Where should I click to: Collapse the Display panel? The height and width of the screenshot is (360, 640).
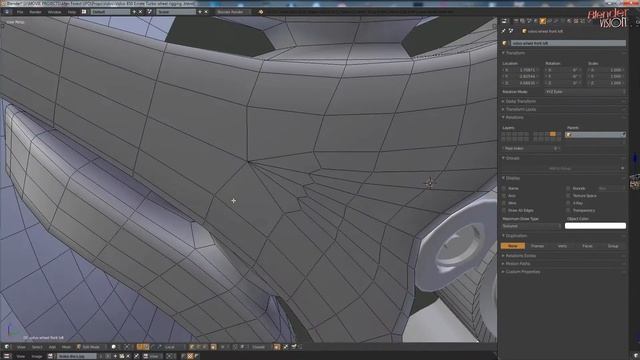[x=513, y=178]
